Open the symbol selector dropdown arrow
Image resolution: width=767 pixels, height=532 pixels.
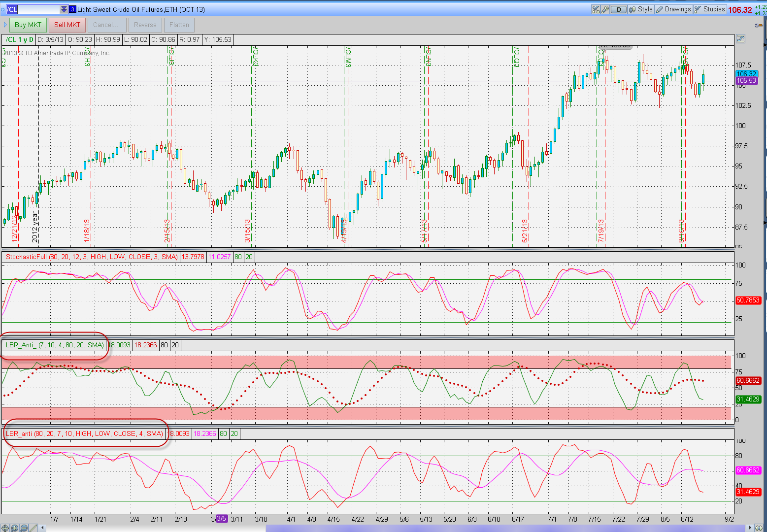[64, 9]
